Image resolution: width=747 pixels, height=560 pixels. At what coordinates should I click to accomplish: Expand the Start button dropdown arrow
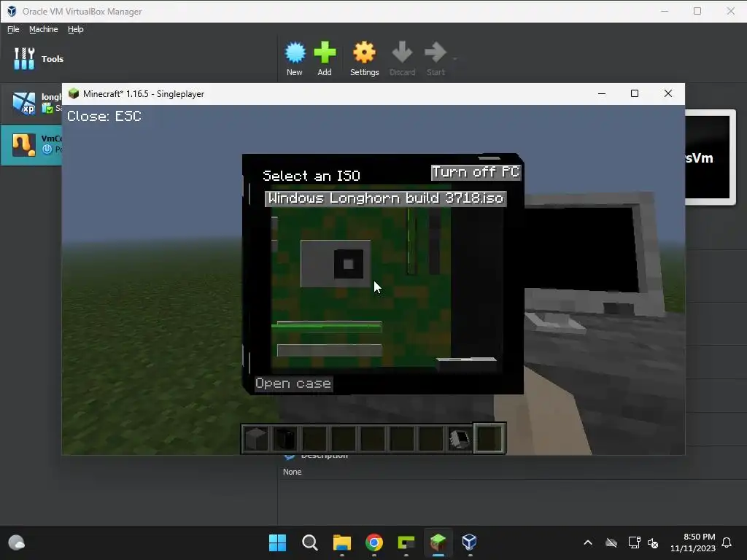455,59
